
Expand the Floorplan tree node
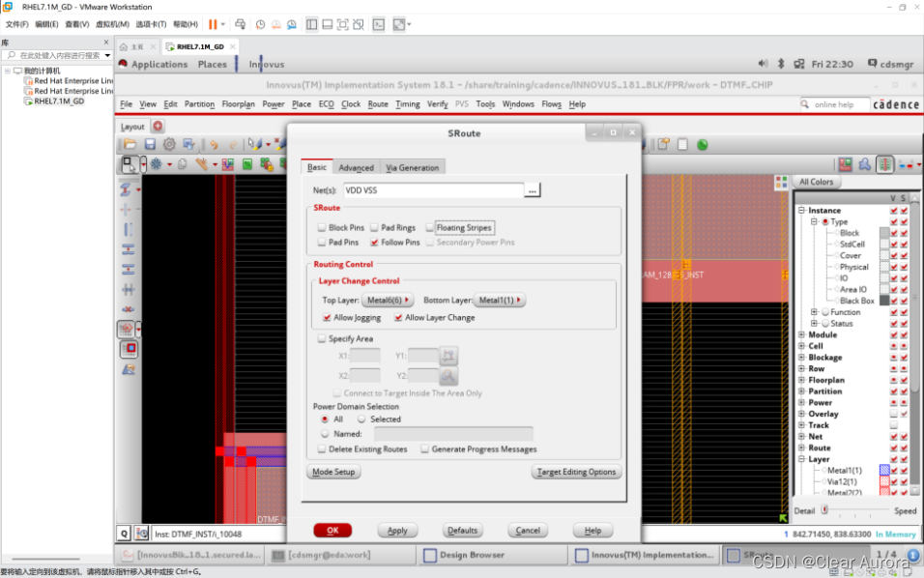tap(801, 380)
